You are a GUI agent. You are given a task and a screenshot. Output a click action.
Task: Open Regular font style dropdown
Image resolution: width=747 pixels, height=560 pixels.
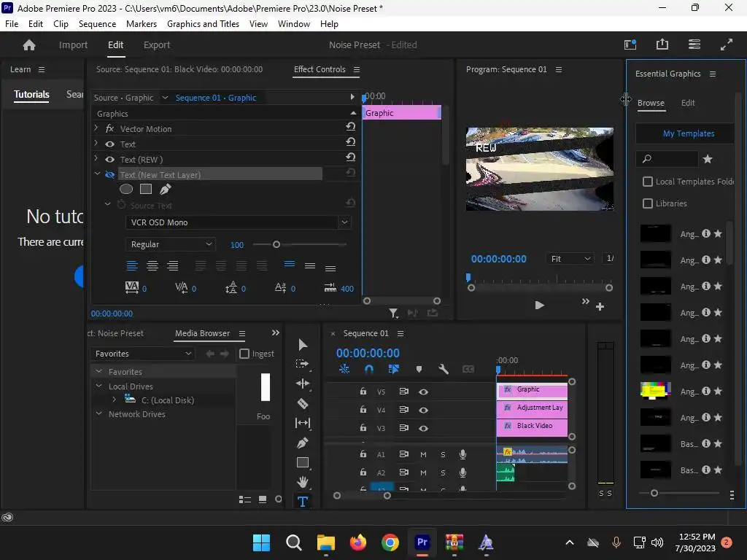171,244
